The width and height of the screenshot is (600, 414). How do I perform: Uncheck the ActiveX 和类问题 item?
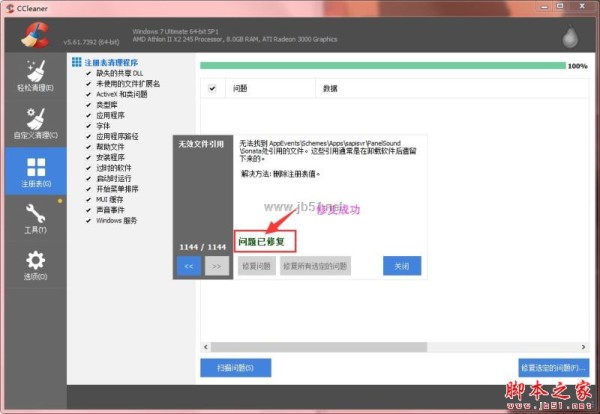pos(88,94)
